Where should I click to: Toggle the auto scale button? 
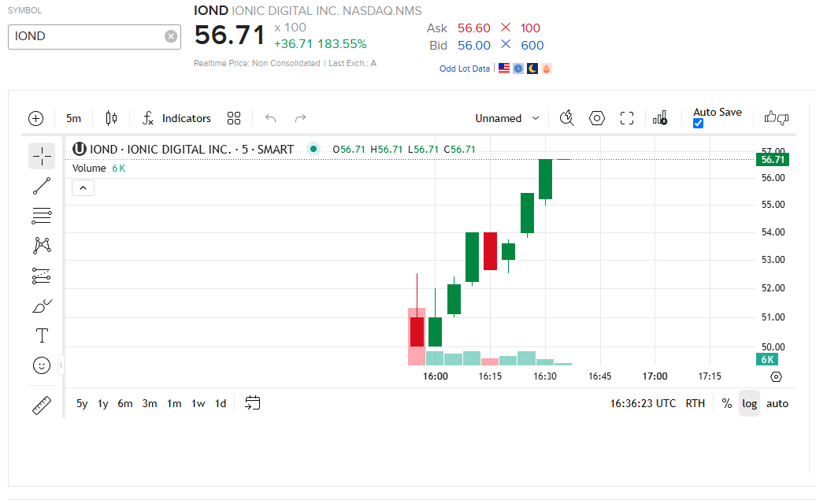pos(777,404)
